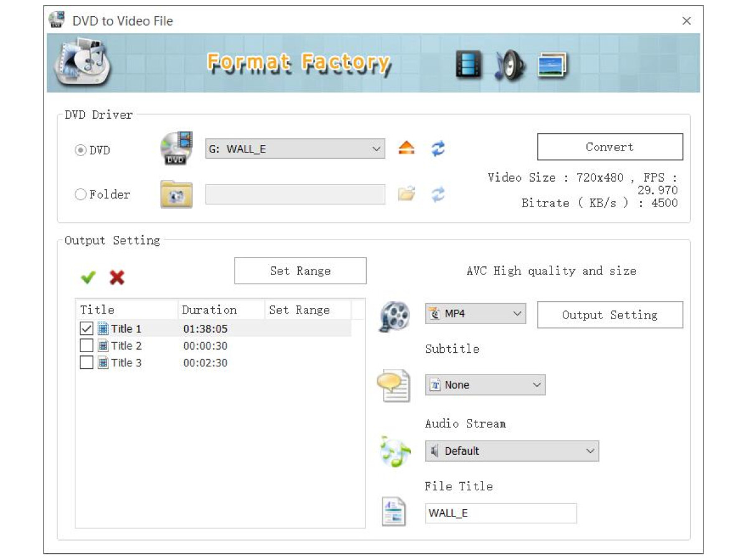The height and width of the screenshot is (560, 747).
Task: Select the Title 2 row label
Action: pyautogui.click(x=126, y=346)
